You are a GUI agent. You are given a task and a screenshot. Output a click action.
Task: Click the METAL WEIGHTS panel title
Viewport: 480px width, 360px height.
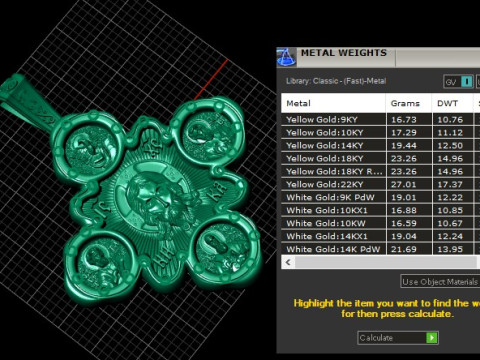click(x=344, y=53)
